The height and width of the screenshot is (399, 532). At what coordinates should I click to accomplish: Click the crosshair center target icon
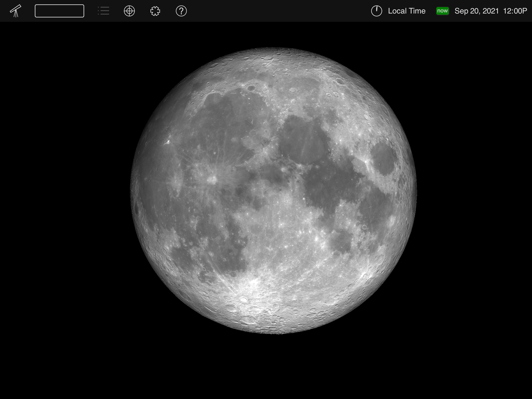[x=129, y=11]
